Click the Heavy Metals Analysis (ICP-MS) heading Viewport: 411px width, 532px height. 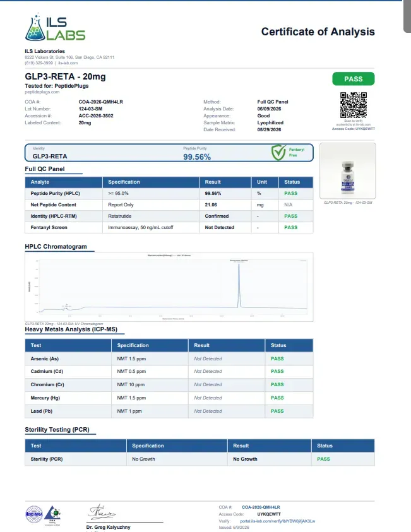[x=71, y=329]
